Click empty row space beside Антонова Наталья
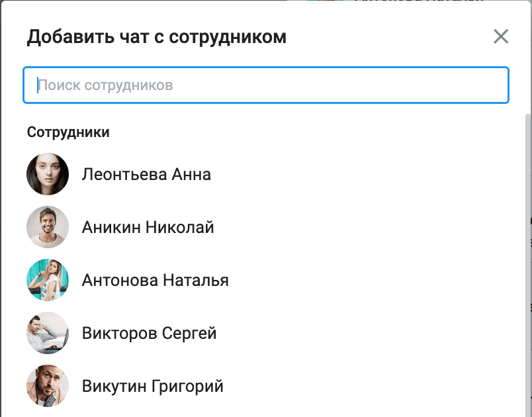Viewport: 532px width, 417px height. (x=371, y=280)
